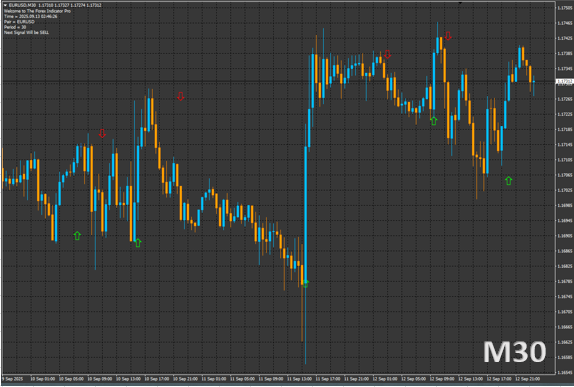Click the 1.17505 price scale label
The image size is (574, 387).
564,8
